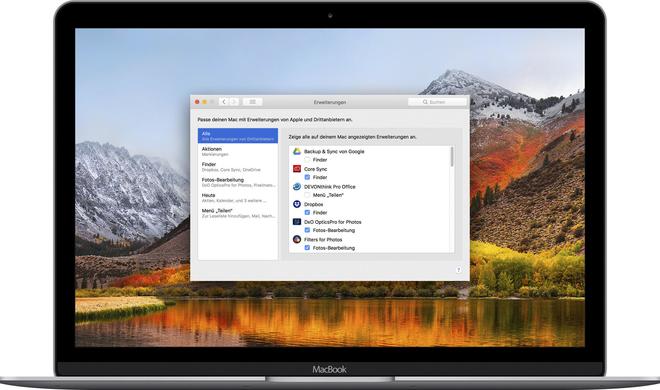Viewport: 660px width, 390px height.
Task: Enable Finder checkbox under Backup & Sync
Action: click(307, 160)
